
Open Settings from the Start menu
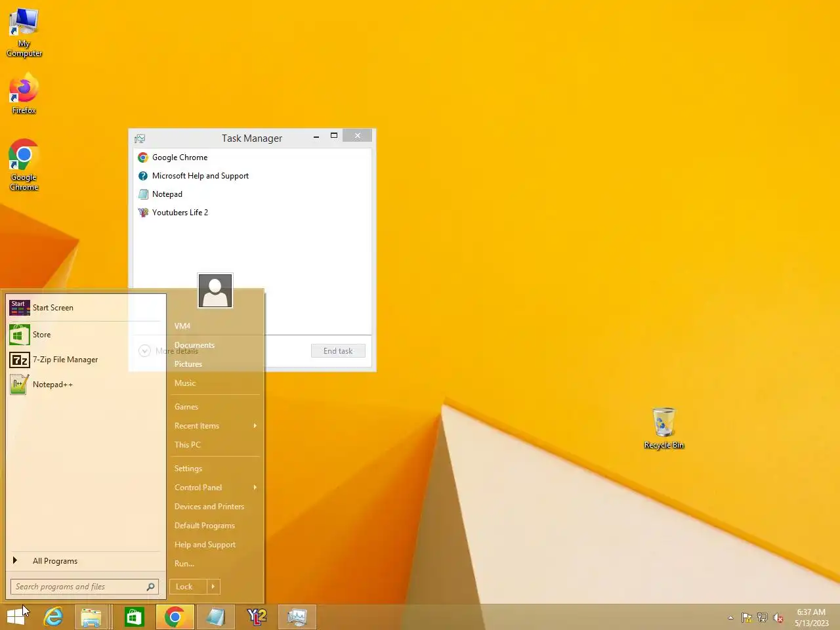tap(188, 469)
